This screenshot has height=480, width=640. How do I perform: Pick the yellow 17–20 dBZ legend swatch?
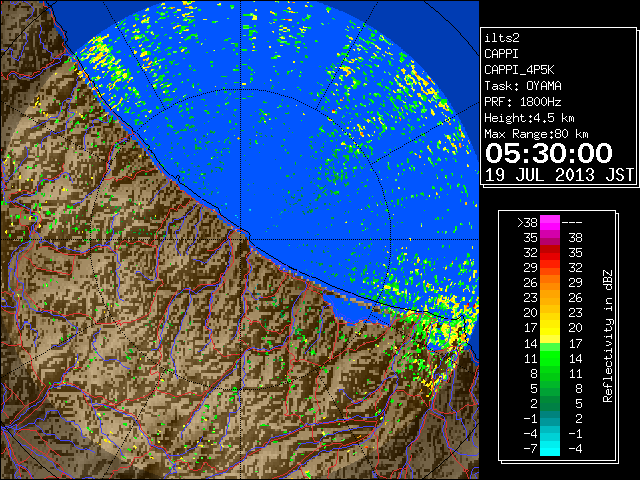(550, 328)
